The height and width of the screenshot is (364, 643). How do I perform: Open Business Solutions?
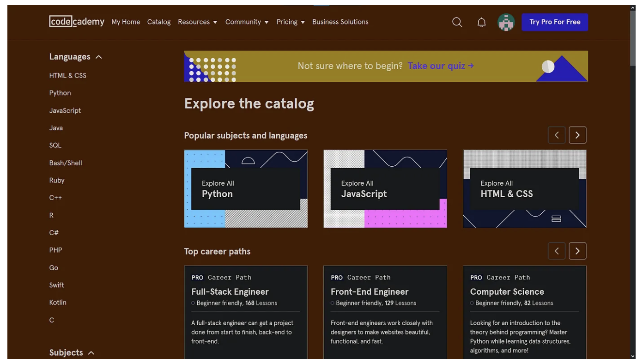tap(340, 22)
